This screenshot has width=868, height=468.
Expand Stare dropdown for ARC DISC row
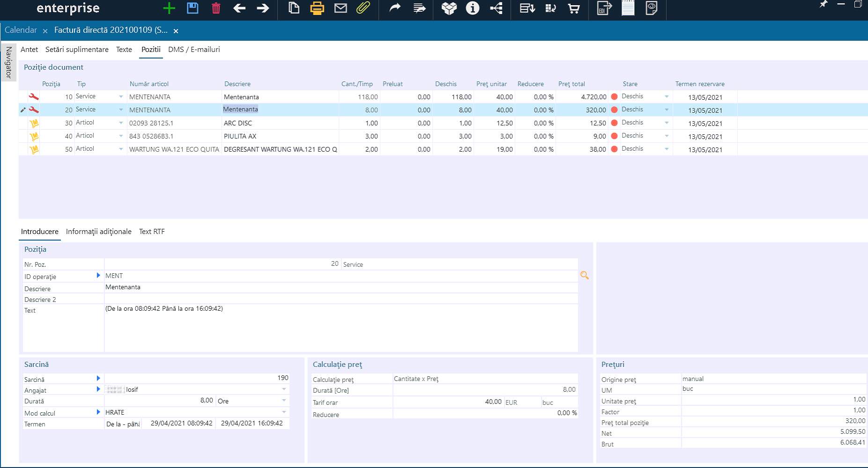(x=666, y=123)
